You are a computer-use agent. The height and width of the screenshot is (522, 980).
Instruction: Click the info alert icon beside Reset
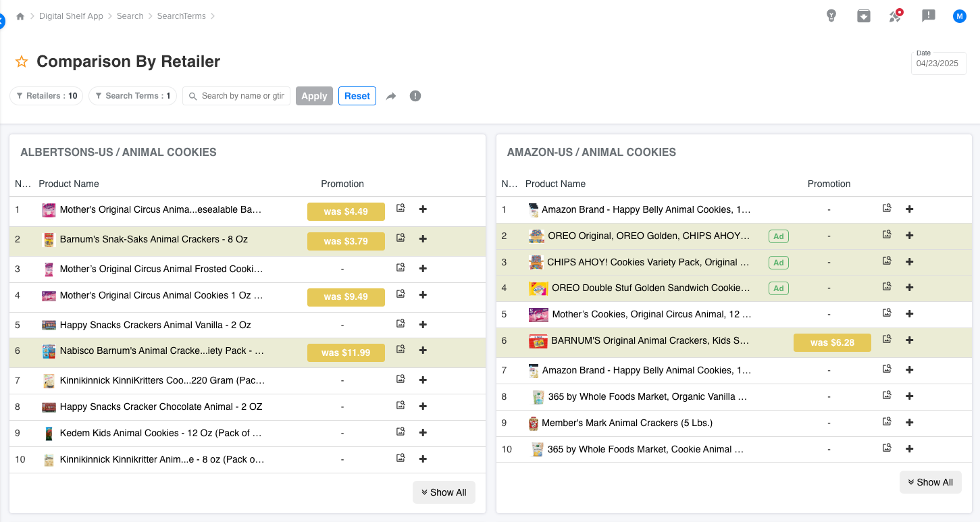tap(415, 96)
